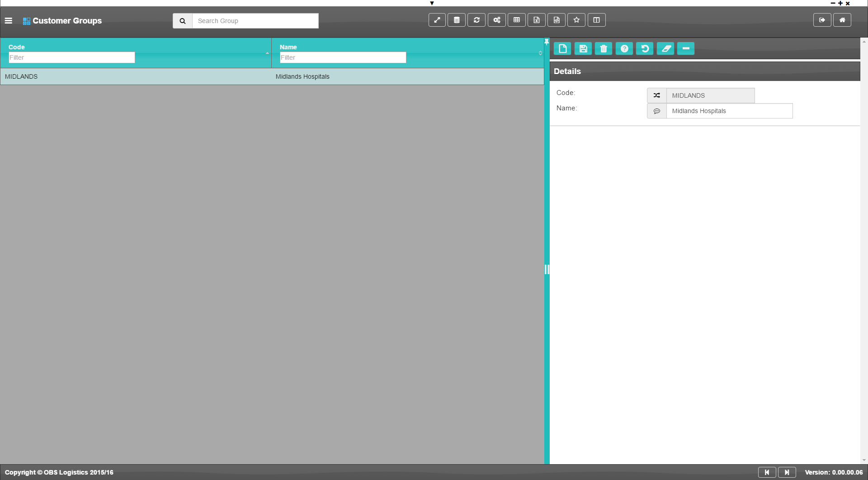Click the undo circular arrow button
The width and height of the screenshot is (868, 480).
(x=645, y=48)
